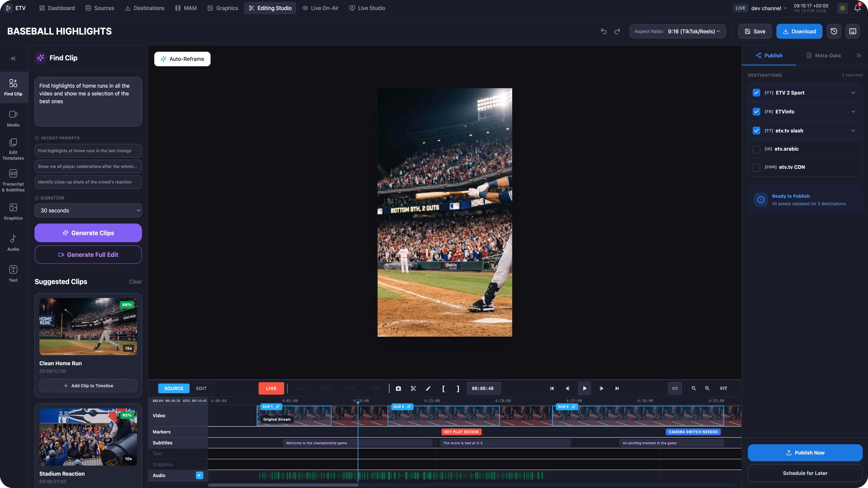Open version history clock icon
The height and width of the screenshot is (488, 868).
pos(834,31)
